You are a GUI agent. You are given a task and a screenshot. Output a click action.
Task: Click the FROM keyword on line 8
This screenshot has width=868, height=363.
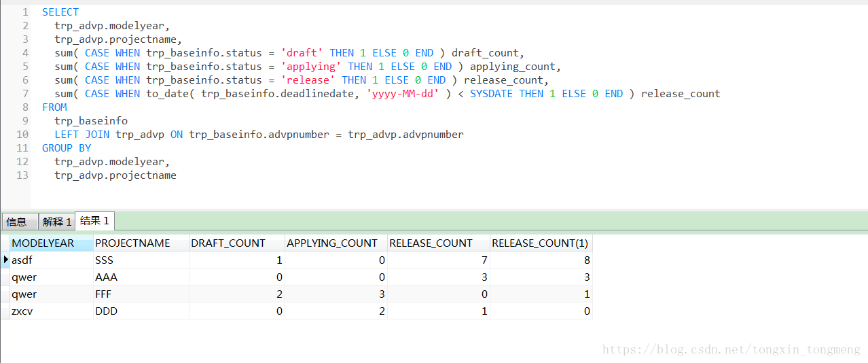click(x=54, y=107)
